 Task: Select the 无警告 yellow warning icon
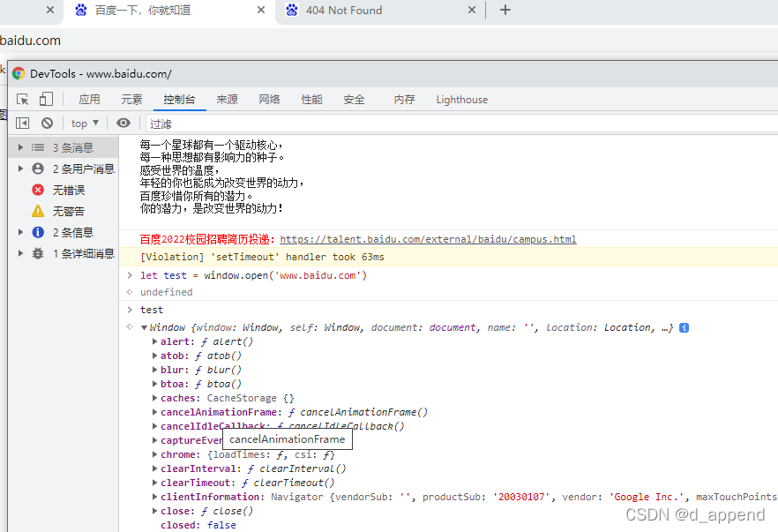38,211
